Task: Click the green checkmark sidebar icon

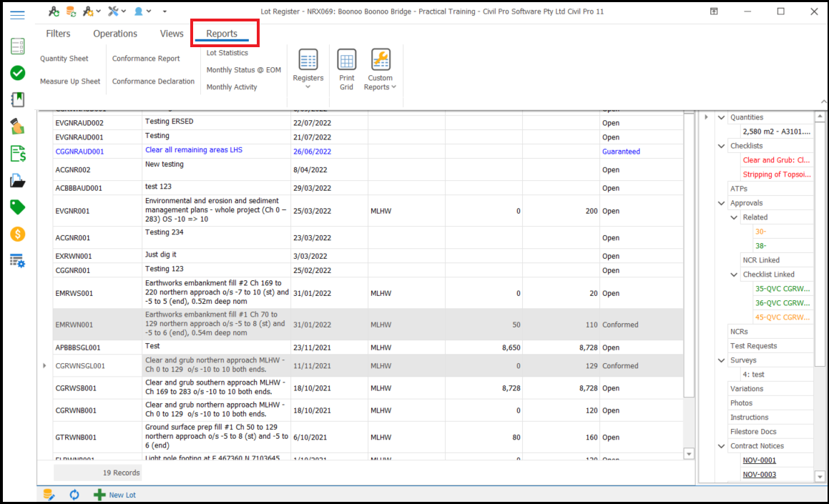Action: click(x=18, y=73)
